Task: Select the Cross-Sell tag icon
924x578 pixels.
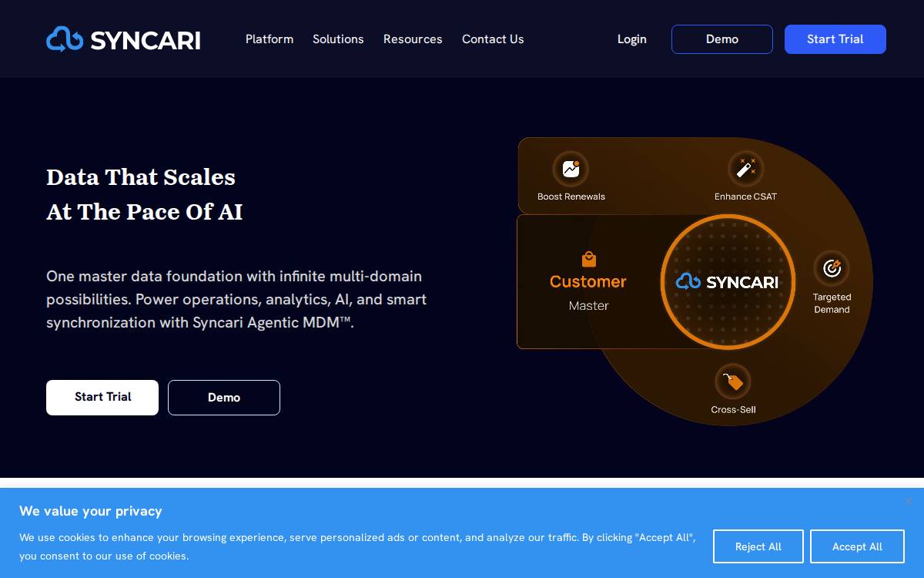Action: [x=733, y=381]
